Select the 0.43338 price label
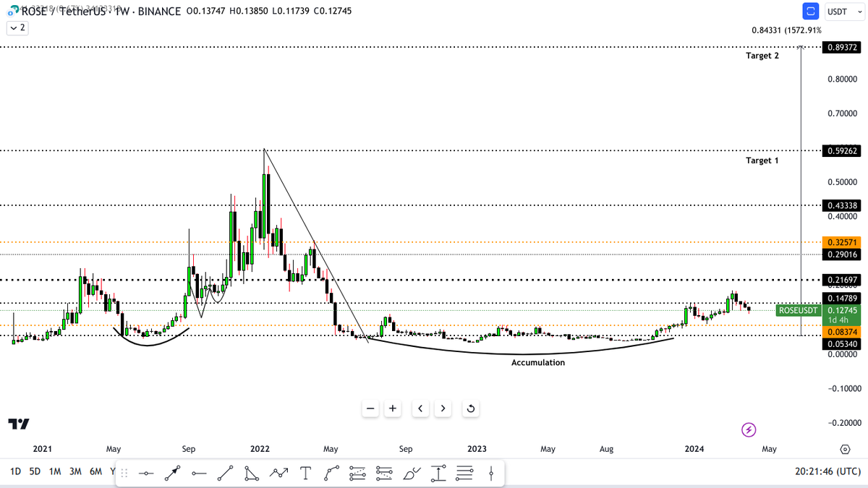The image size is (868, 488). (x=841, y=205)
